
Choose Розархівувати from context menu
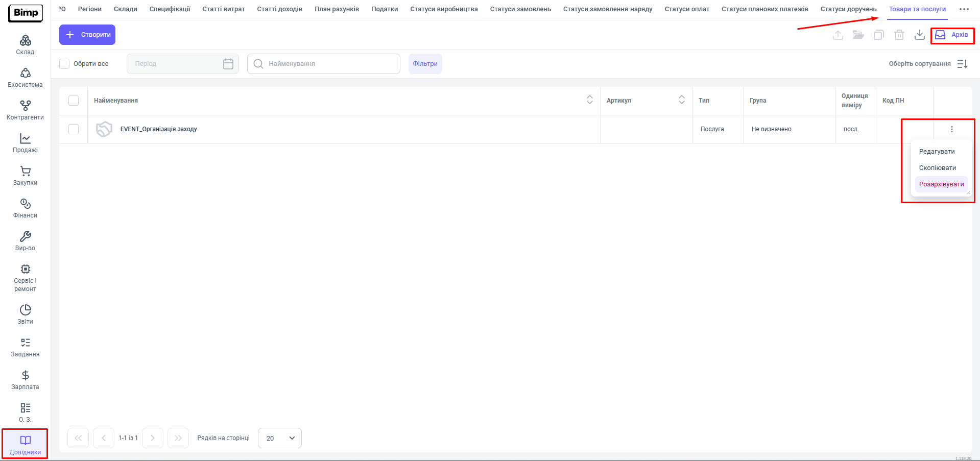tap(941, 184)
